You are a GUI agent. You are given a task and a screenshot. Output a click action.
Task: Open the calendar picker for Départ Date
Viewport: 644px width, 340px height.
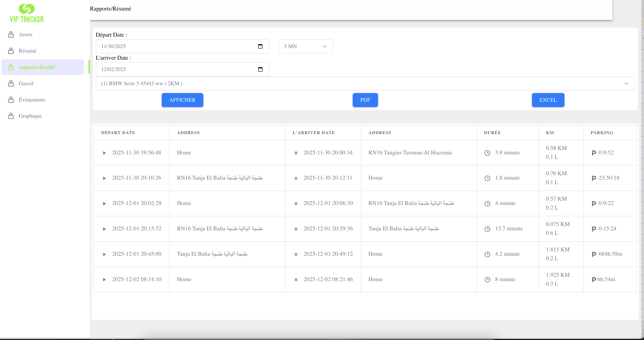pyautogui.click(x=260, y=46)
